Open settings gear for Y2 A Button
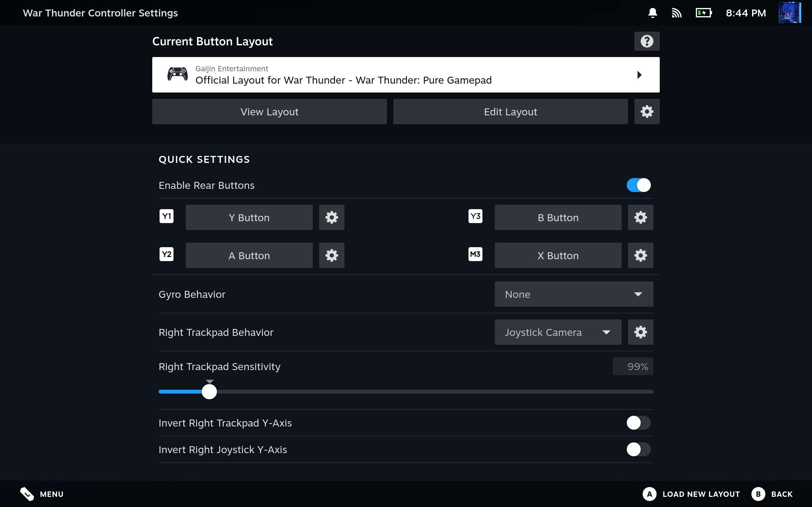This screenshot has height=507, width=812. 331,255
